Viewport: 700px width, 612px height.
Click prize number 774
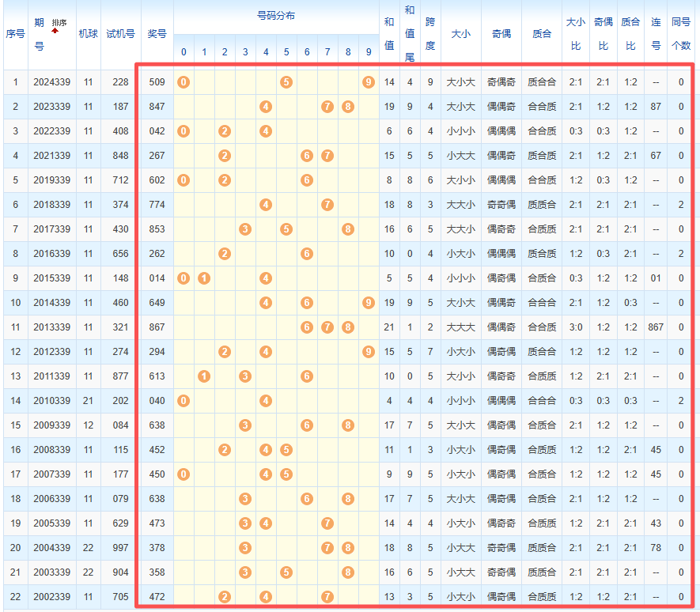pyautogui.click(x=157, y=205)
